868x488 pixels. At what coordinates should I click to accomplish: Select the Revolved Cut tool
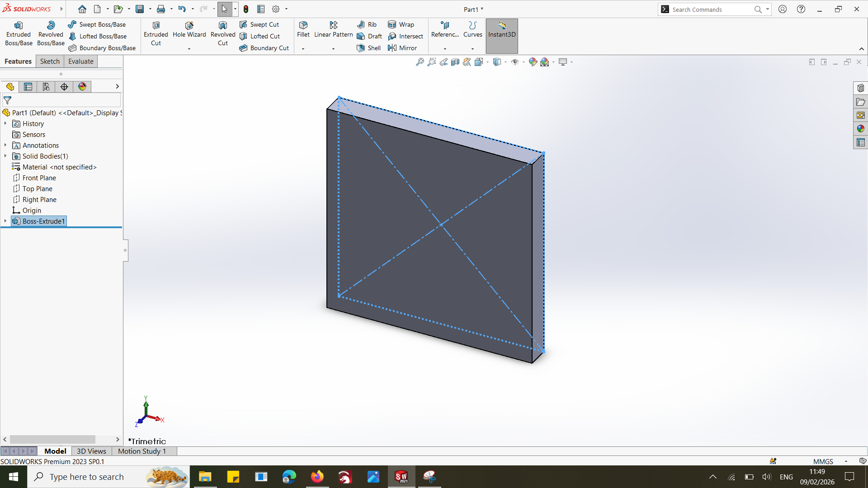pyautogui.click(x=223, y=34)
